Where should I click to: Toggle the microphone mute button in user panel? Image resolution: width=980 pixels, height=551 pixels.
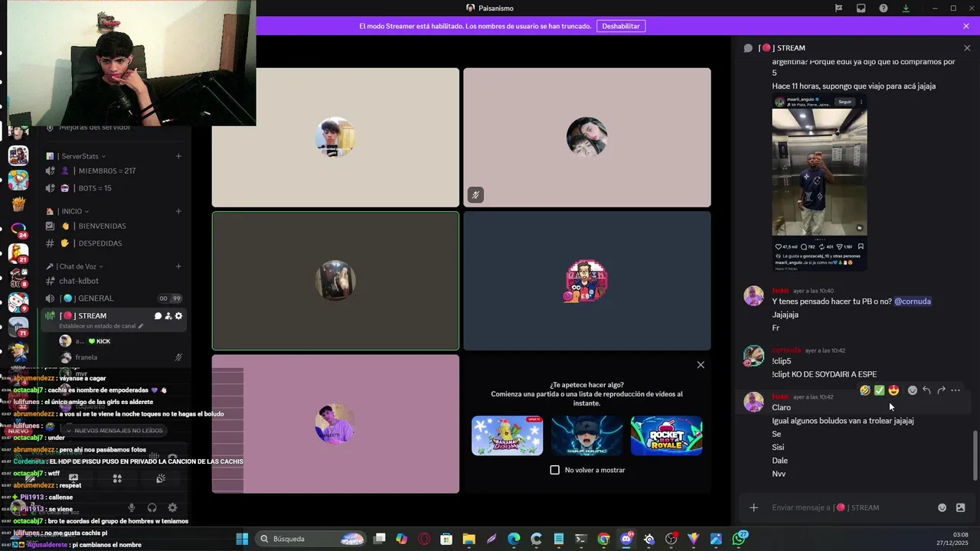coord(132,507)
